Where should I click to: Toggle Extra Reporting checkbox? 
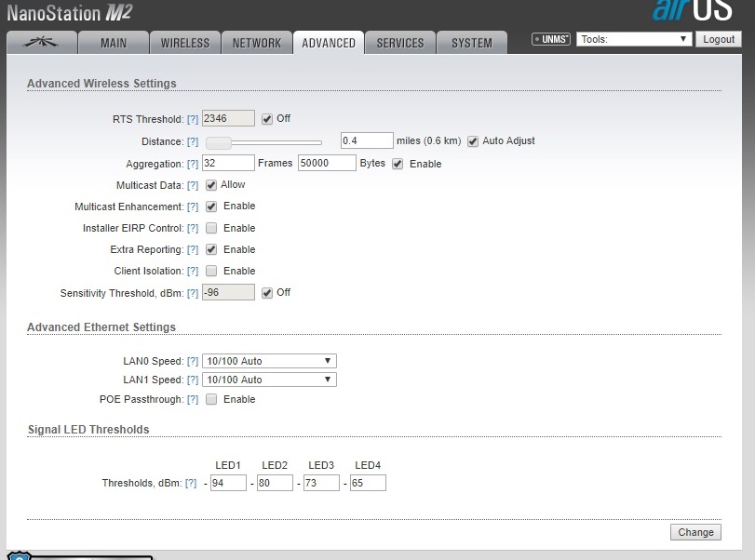(211, 249)
